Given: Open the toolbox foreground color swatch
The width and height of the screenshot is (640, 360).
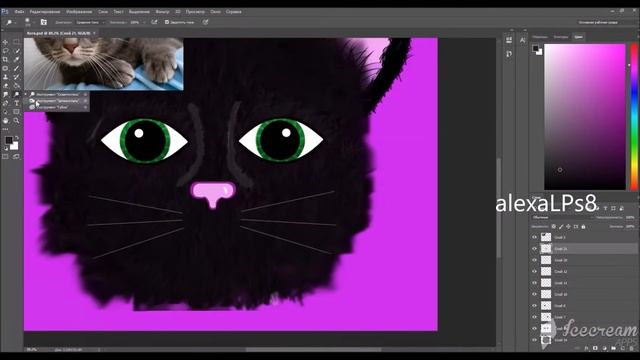Looking at the screenshot, I should [9, 140].
